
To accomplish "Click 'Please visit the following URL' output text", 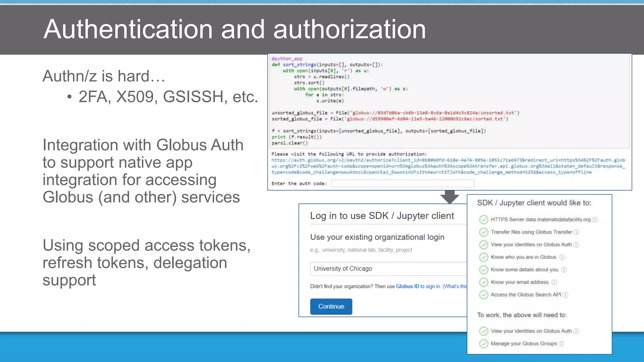I will tap(349, 154).
